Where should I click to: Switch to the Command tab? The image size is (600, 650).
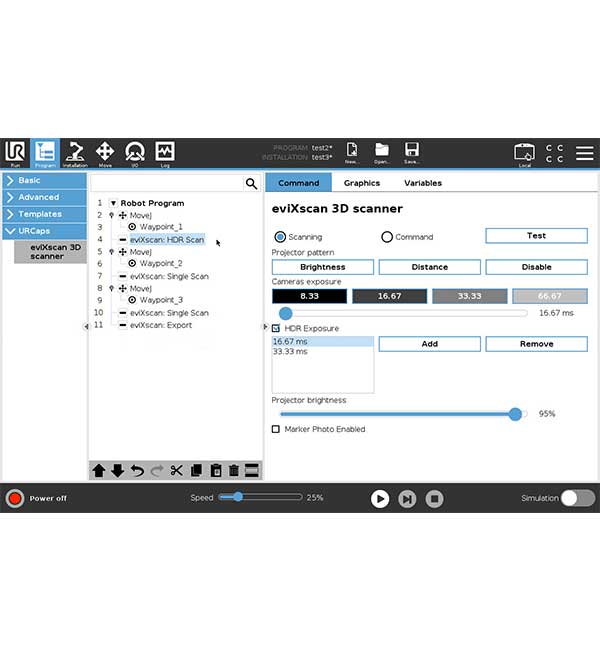click(299, 183)
